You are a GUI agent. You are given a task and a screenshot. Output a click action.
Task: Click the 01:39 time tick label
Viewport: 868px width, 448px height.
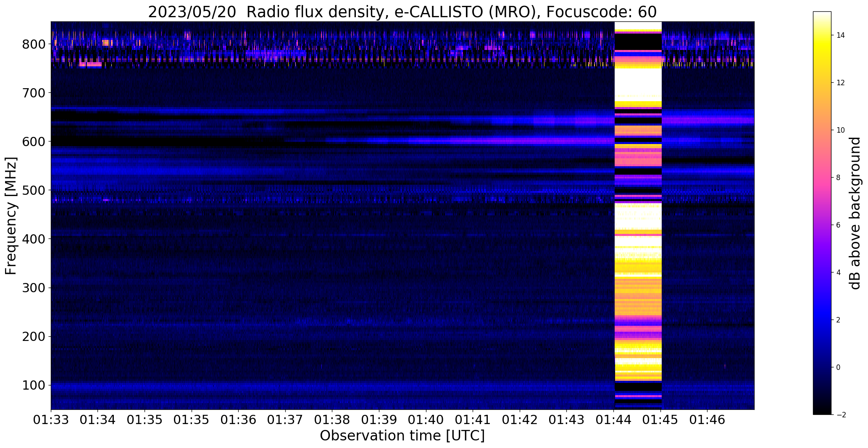[x=379, y=419]
